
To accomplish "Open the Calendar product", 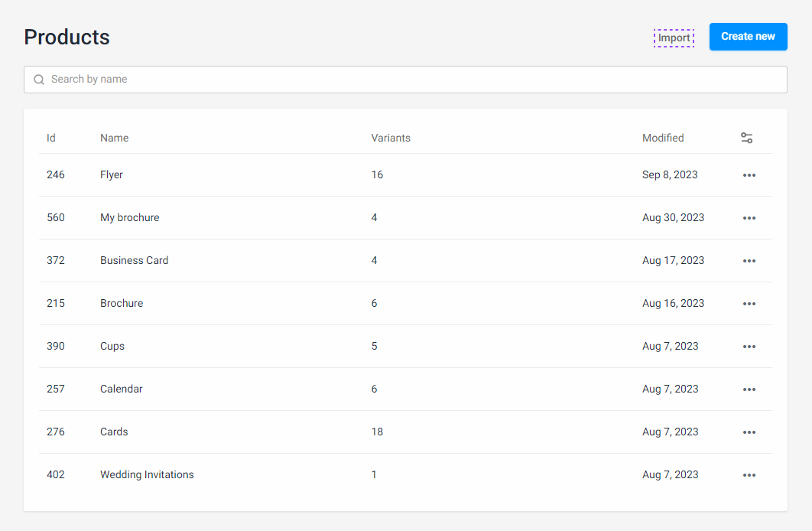I will pos(121,389).
